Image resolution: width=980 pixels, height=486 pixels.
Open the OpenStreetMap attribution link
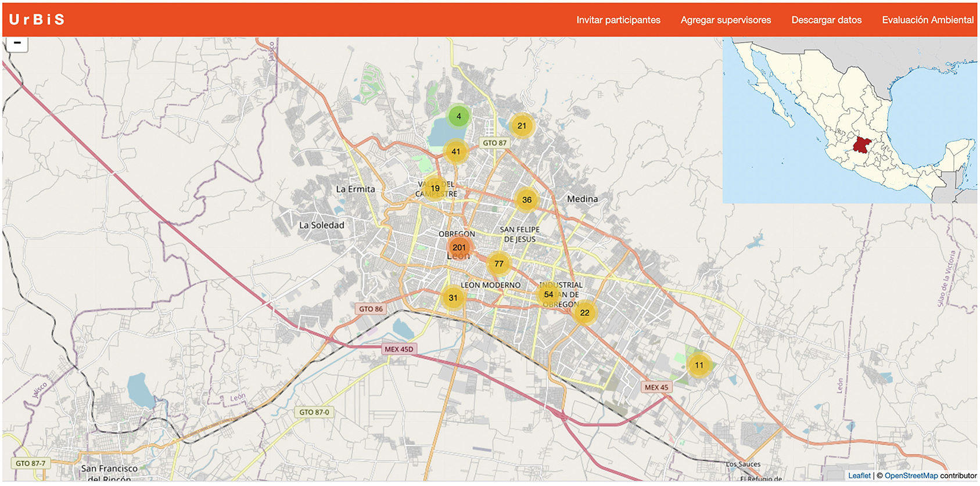911,476
